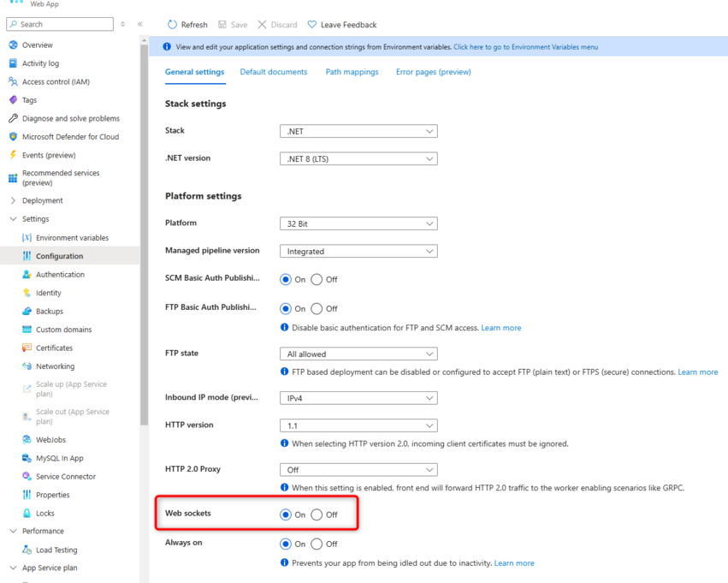Click the Environment Variables menu link in banner
Viewport: 728px width, 583px height.
(x=525, y=47)
